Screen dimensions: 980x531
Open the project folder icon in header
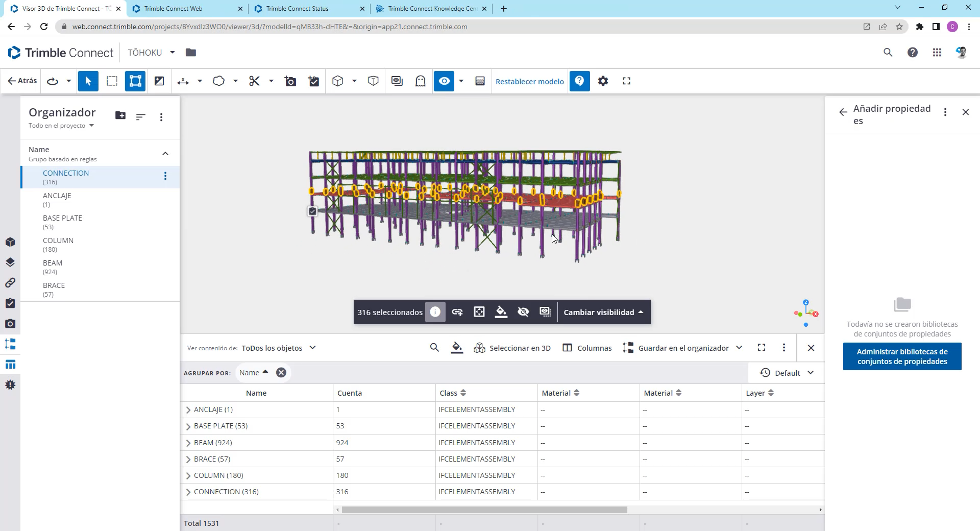click(191, 52)
